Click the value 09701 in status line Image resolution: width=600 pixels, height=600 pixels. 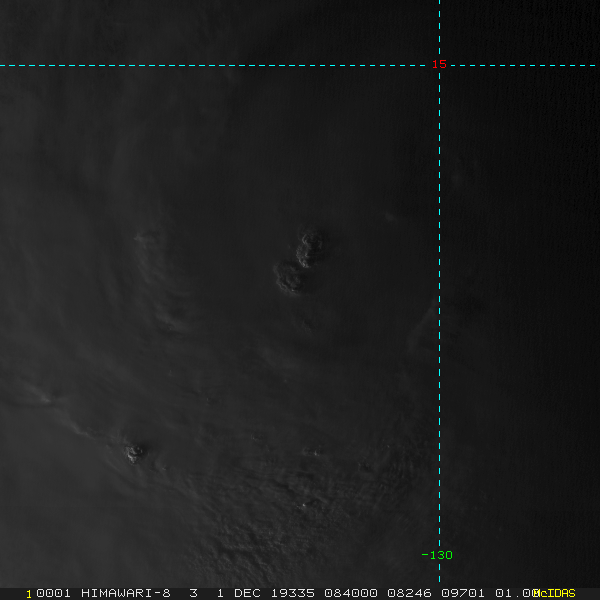click(463, 593)
